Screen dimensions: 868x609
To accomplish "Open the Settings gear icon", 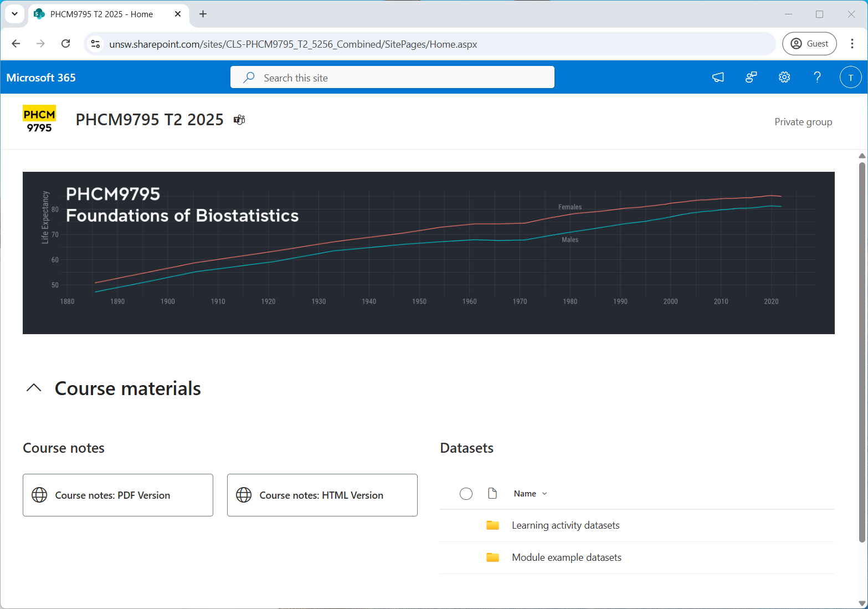I will [784, 78].
